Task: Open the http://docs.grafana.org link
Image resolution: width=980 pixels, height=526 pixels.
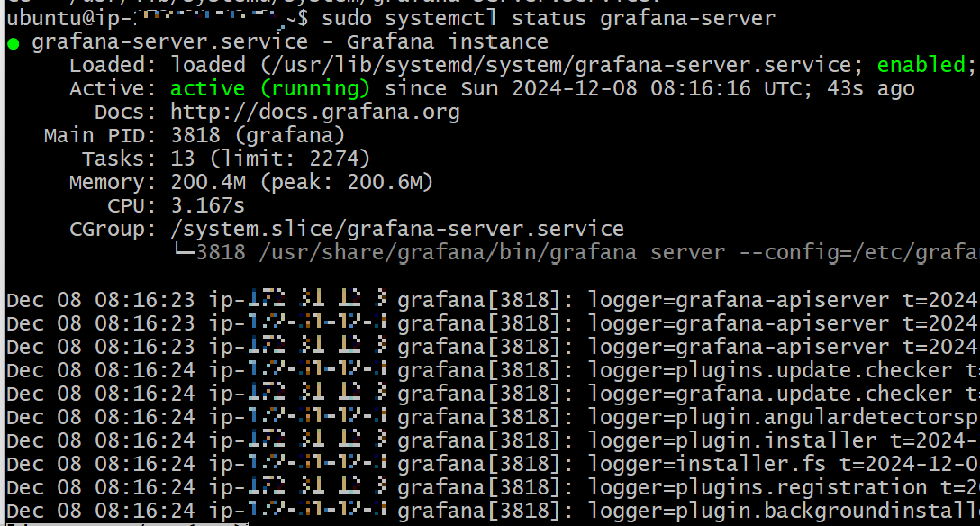Action: [315, 112]
